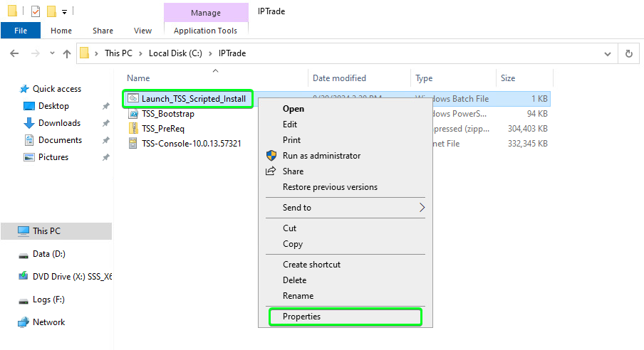Screen dimensions: 644x350
Task: Open Logs (F:) drive
Action: pyautogui.click(x=48, y=299)
